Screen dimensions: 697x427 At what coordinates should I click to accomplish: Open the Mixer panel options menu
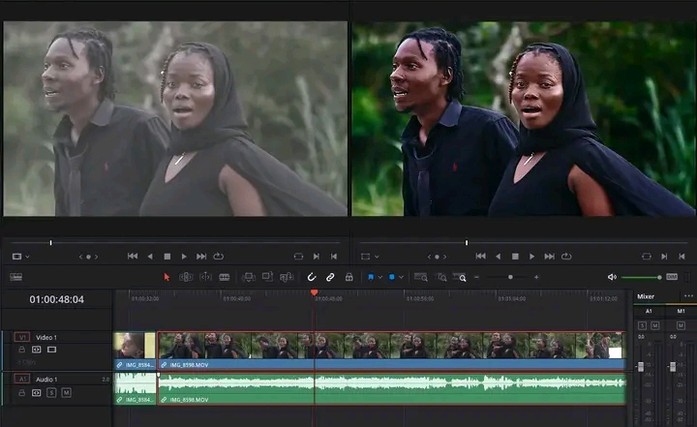pos(688,297)
